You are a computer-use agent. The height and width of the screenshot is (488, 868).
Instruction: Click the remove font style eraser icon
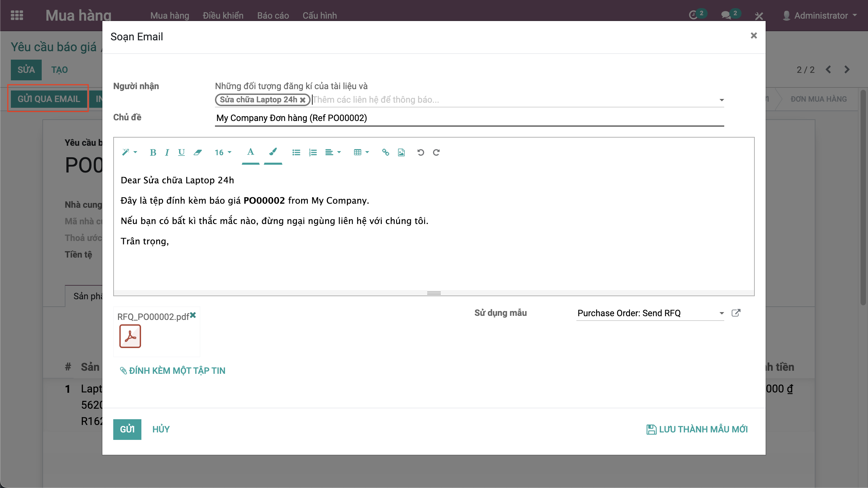coord(197,152)
